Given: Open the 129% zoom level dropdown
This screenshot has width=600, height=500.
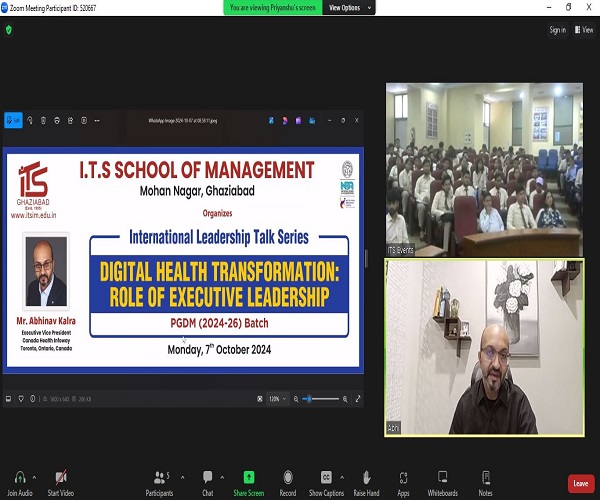Looking at the screenshot, I should pos(278,399).
